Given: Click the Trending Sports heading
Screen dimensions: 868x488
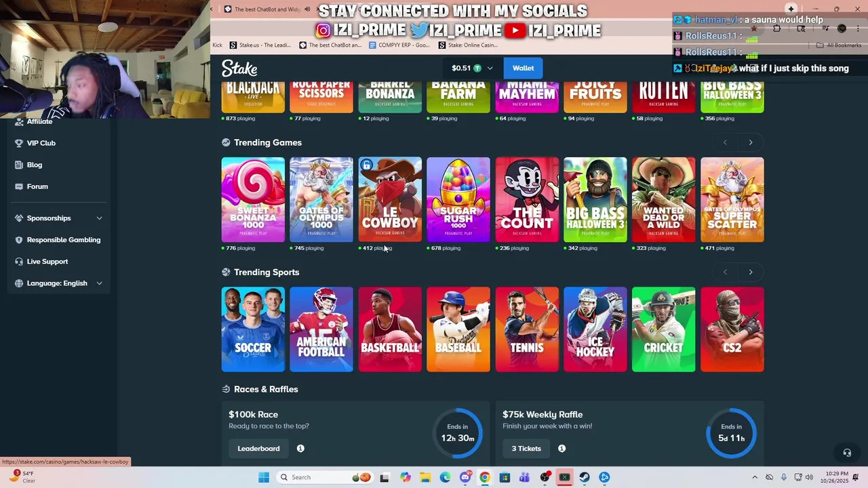Looking at the screenshot, I should tap(267, 272).
